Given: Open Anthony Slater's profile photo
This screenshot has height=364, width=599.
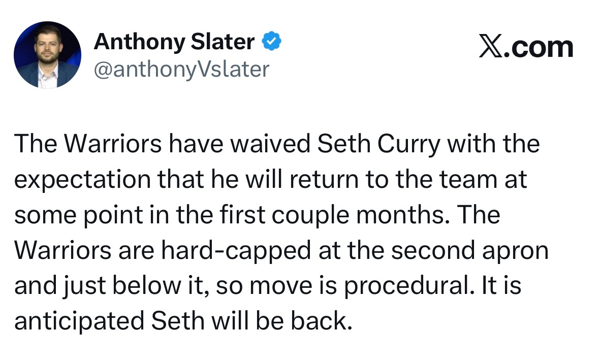Looking at the screenshot, I should click(47, 55).
